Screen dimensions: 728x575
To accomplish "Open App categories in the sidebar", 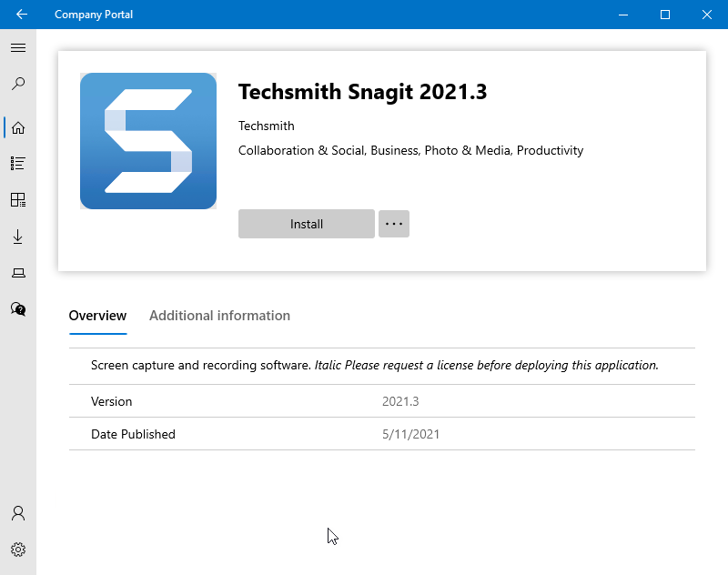I will (x=18, y=200).
